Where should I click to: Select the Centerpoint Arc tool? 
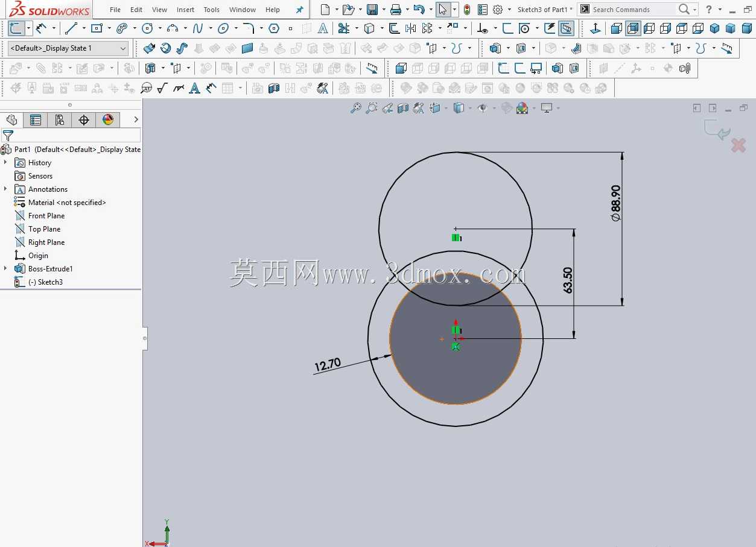click(x=173, y=28)
